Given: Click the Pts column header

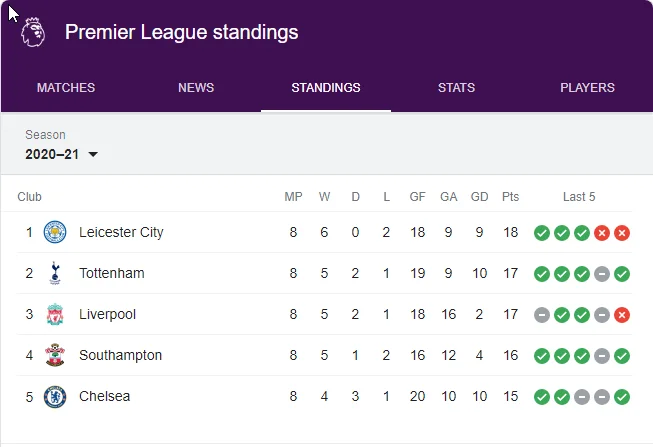Looking at the screenshot, I should 511,197.
